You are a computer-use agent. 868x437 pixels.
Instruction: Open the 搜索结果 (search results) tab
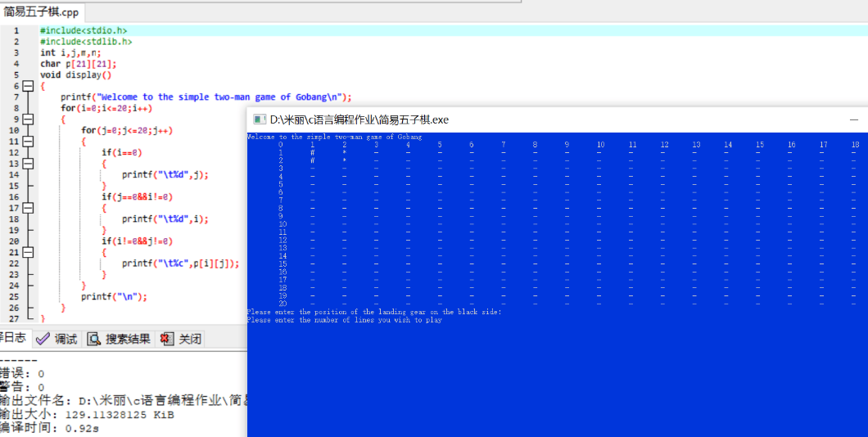pyautogui.click(x=127, y=339)
